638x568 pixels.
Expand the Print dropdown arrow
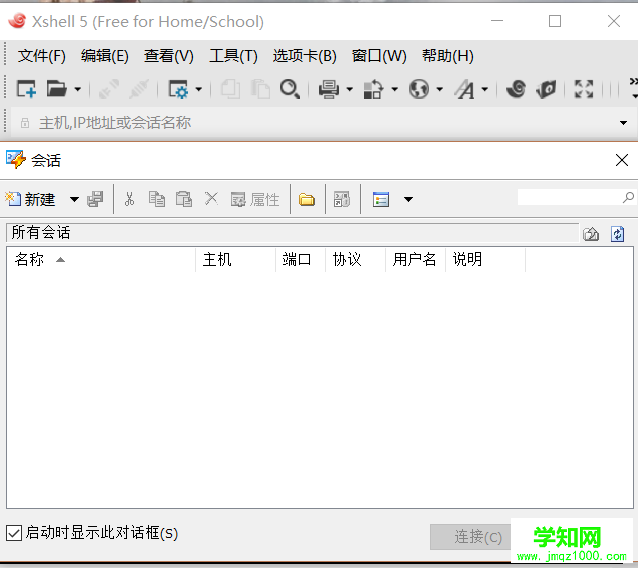[350, 89]
